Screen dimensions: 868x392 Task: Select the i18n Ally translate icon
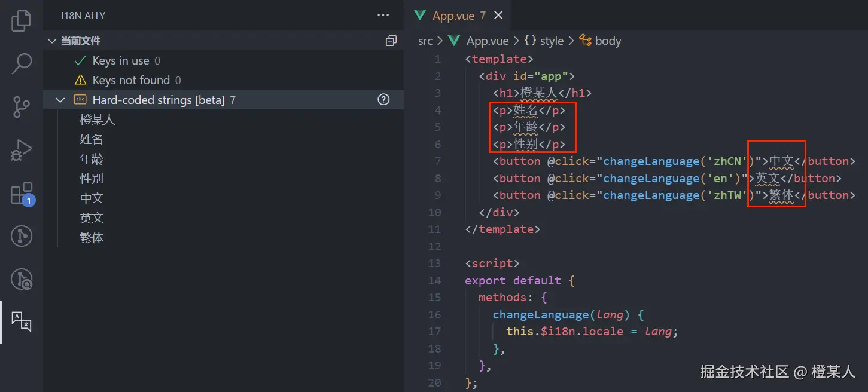click(x=22, y=322)
